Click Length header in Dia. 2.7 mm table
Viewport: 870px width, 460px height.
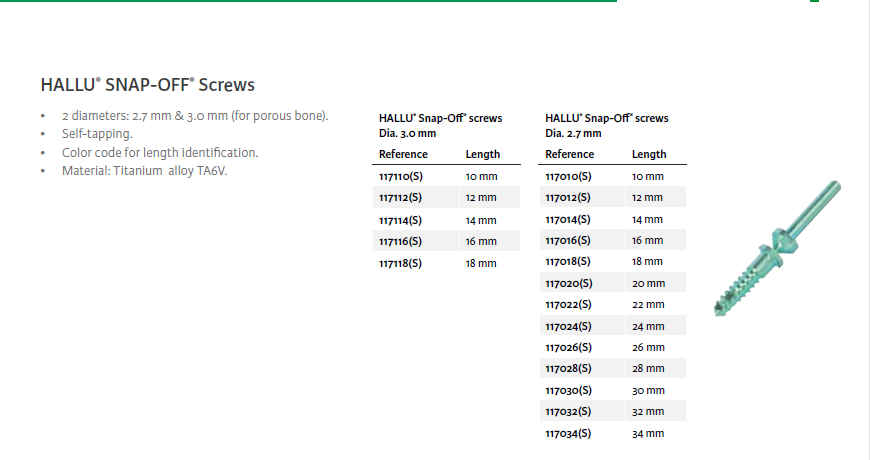649,154
